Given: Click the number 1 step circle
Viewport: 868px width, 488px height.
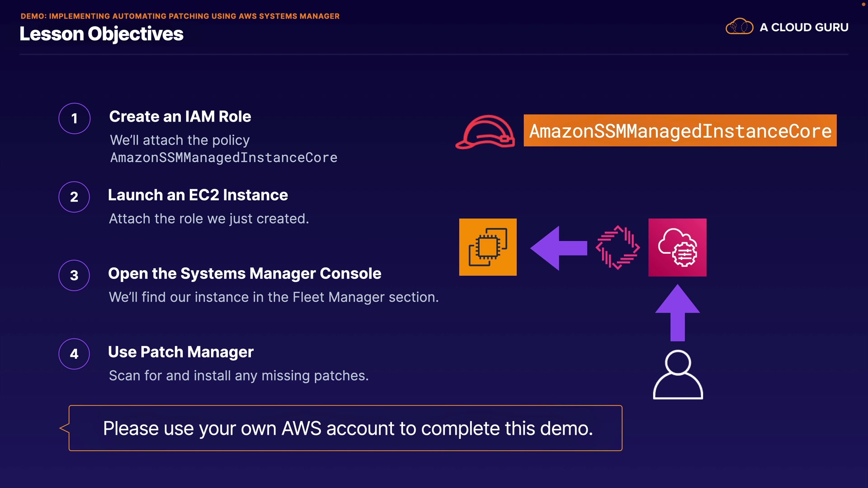Looking at the screenshot, I should 75,118.
